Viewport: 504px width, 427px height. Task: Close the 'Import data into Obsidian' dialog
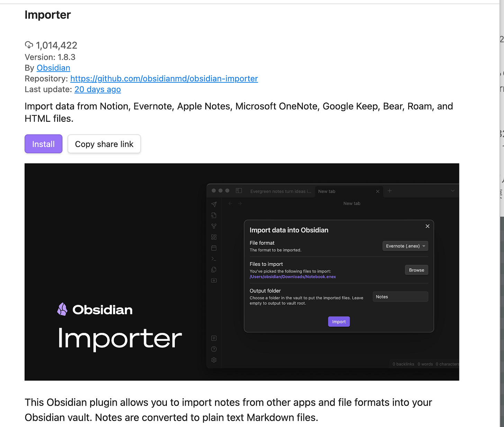click(427, 226)
